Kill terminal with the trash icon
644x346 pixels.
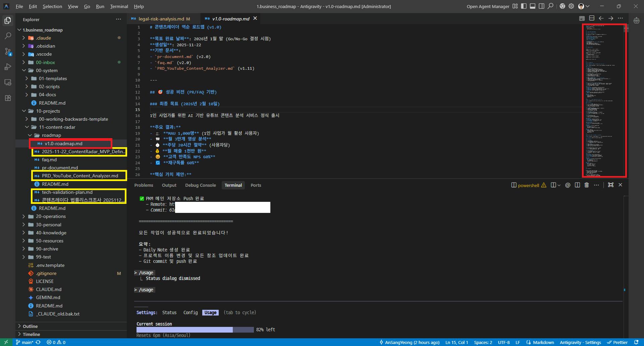[586, 185]
